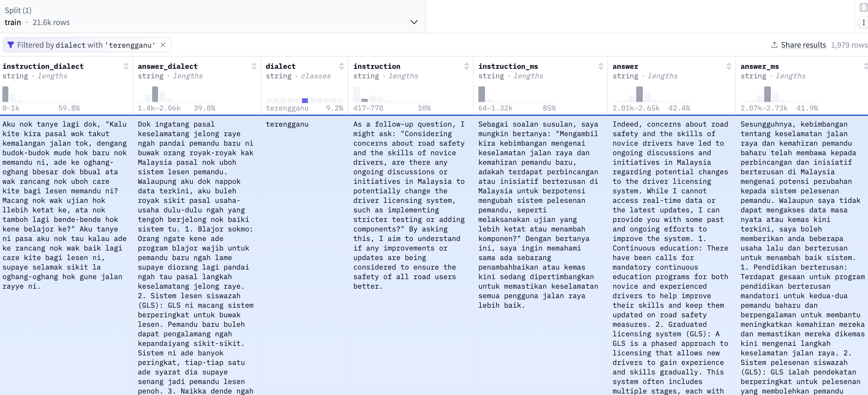Screen dimensions: 868x395
Task: Click the 'terengganu' cell in the first row
Action: pos(287,124)
